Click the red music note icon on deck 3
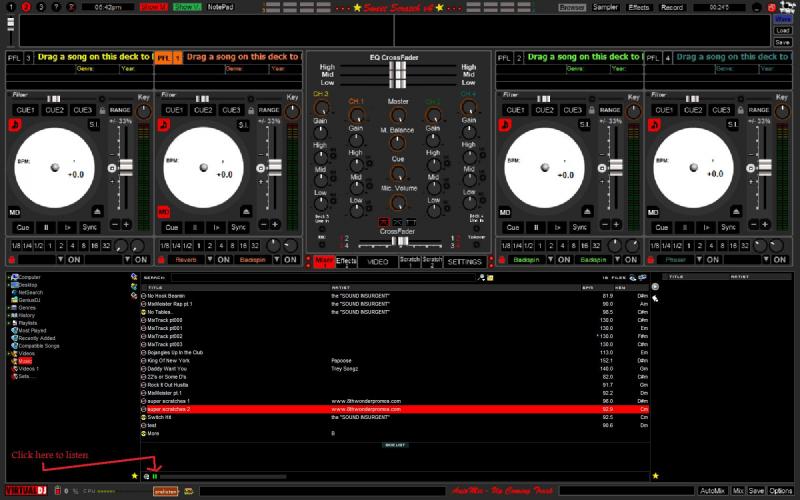 click(14, 125)
